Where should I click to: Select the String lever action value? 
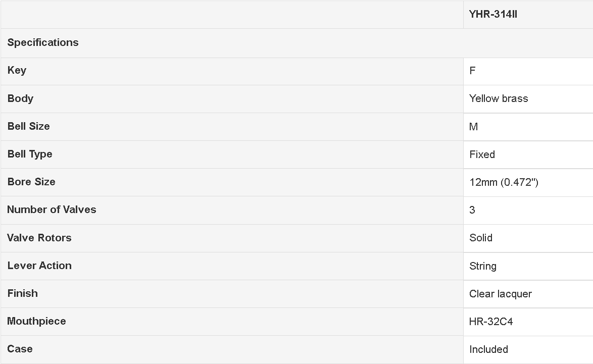[483, 267]
